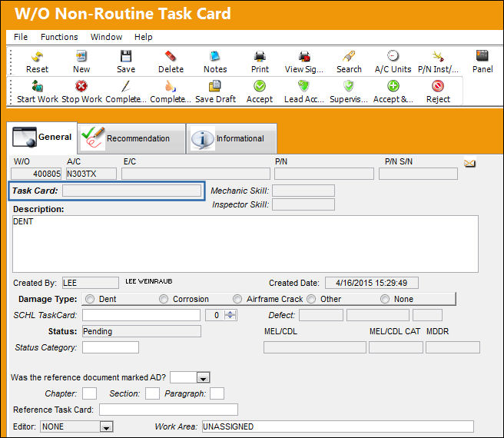Click the MDDR field
The width and height of the screenshot is (504, 438).
click(x=453, y=347)
